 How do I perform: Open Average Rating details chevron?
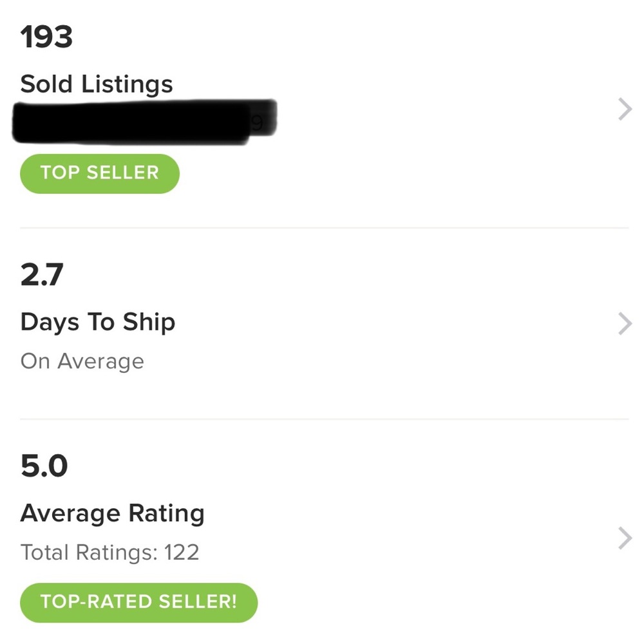coord(624,538)
